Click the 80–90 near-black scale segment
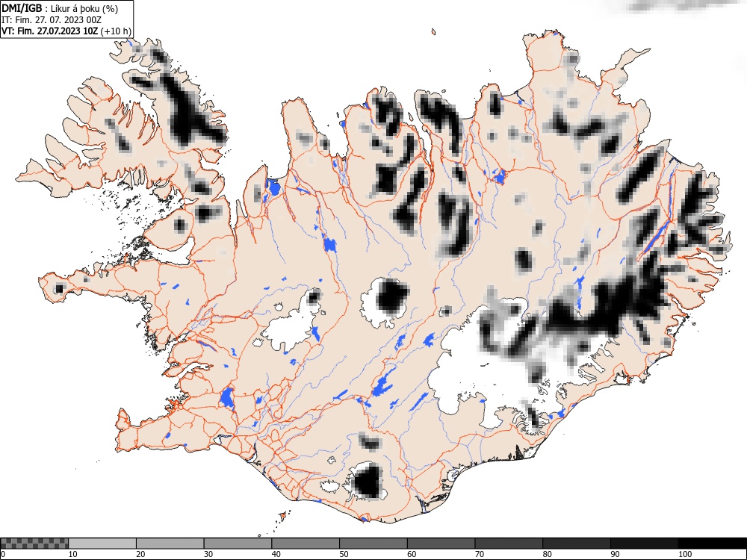747x560 pixels. point(576,544)
